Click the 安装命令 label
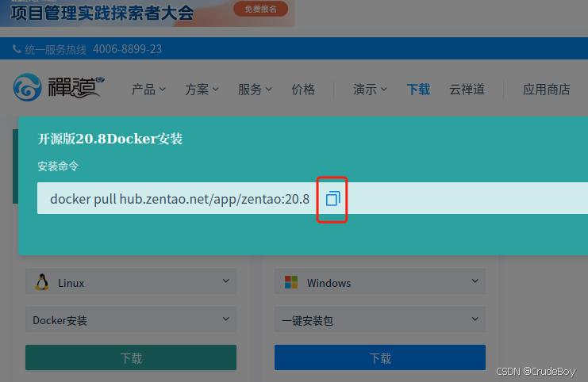Screen dimensions: 588x382 coord(58,166)
